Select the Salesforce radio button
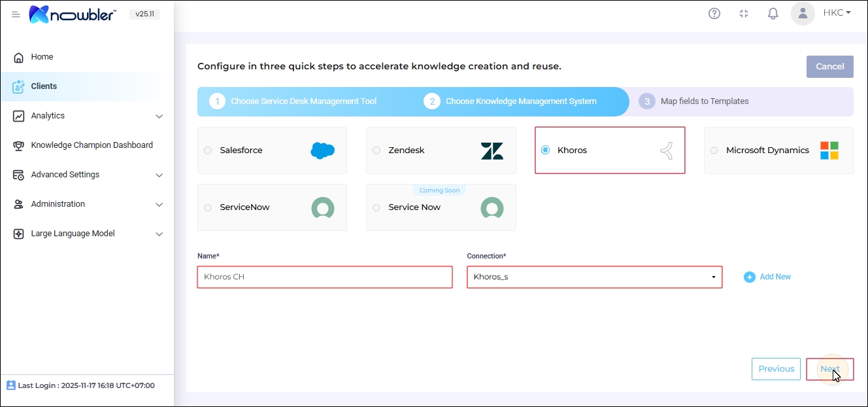The height and width of the screenshot is (407, 868). click(x=208, y=150)
